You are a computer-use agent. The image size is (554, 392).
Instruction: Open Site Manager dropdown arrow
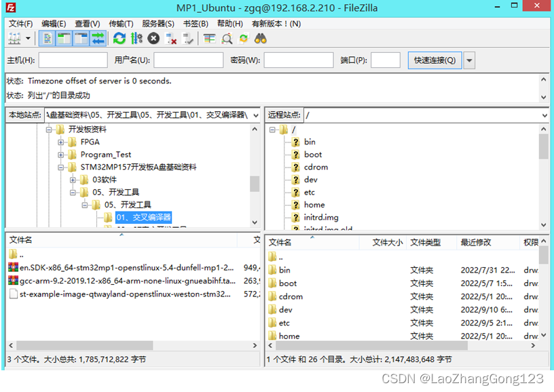(x=28, y=39)
